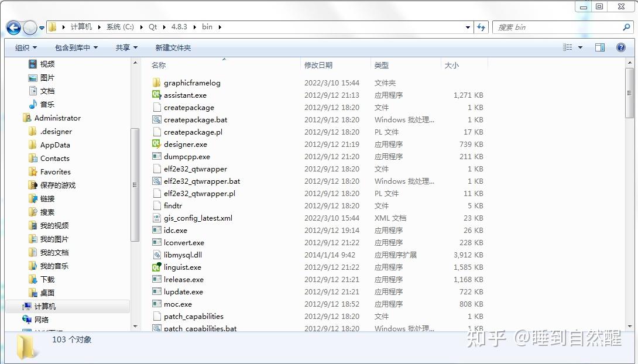Click the assistant.exe Qt icon
This screenshot has height=364, width=638.
[x=156, y=95]
